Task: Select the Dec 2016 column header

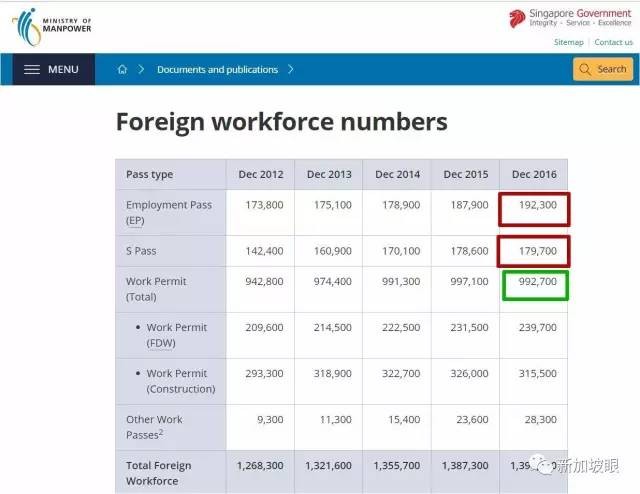Action: click(533, 174)
